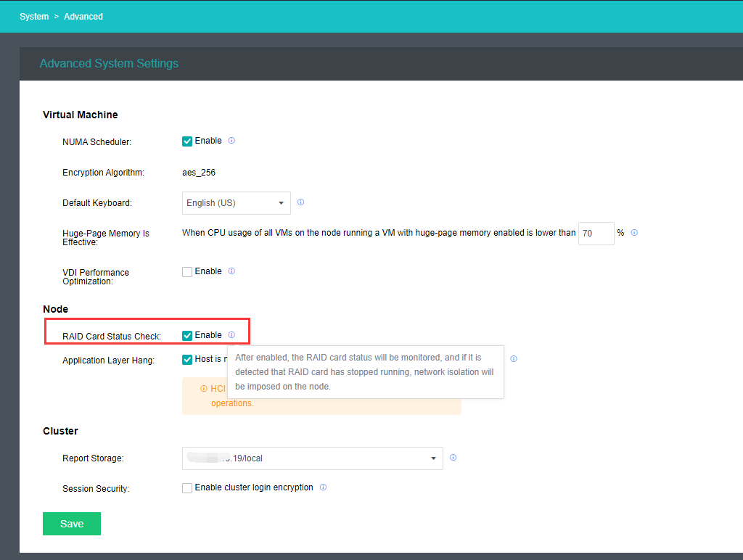Viewport: 743px width, 560px height.
Task: Disable the NUMA Scheduler checkbox
Action: coord(186,140)
